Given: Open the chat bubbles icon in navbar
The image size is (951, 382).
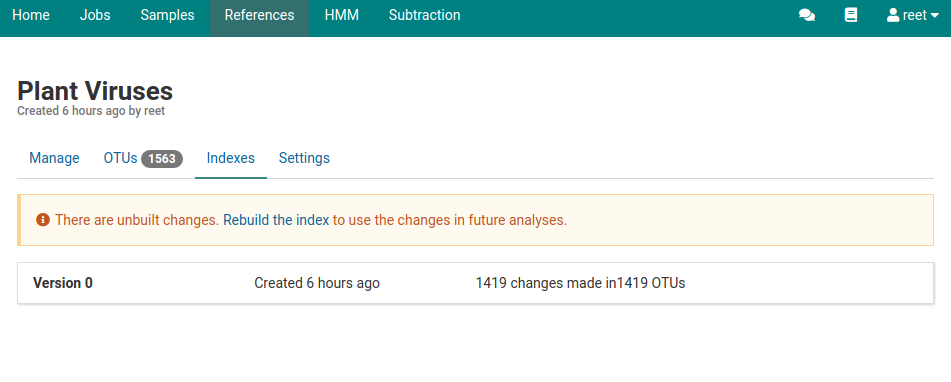Looking at the screenshot, I should pos(807,15).
